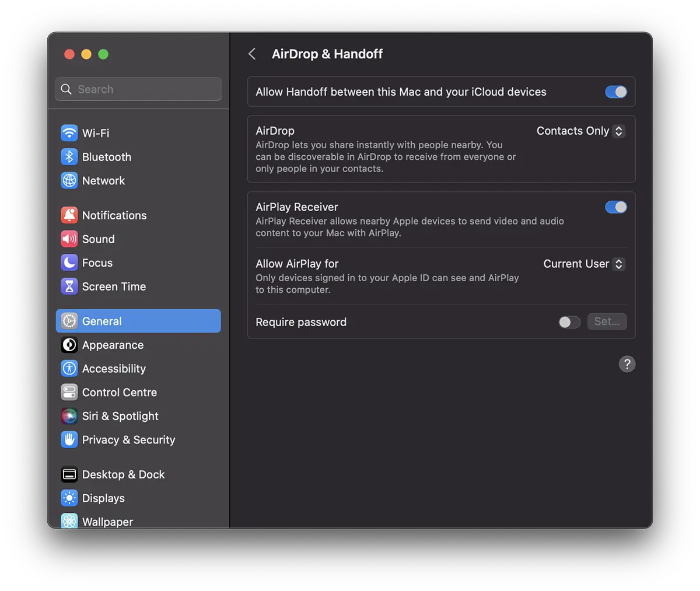
Task: Click the AirDrop & Handoff title
Action: pyautogui.click(x=327, y=54)
